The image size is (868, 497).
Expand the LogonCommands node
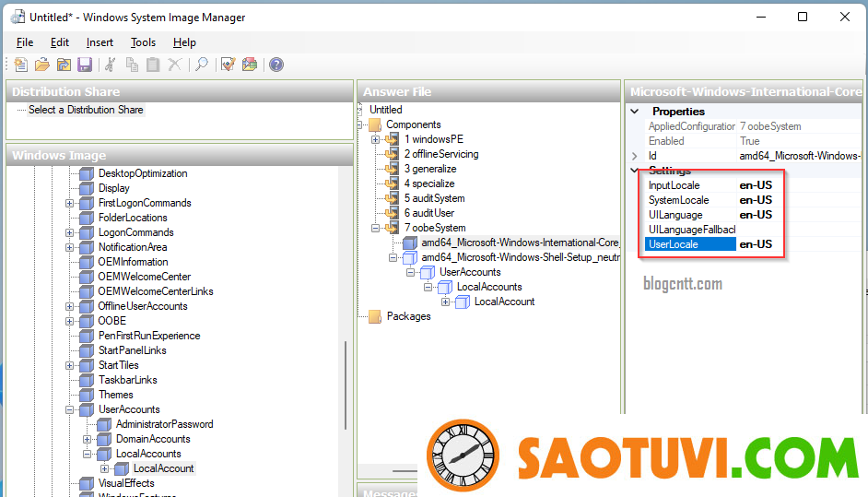pyautogui.click(x=70, y=232)
